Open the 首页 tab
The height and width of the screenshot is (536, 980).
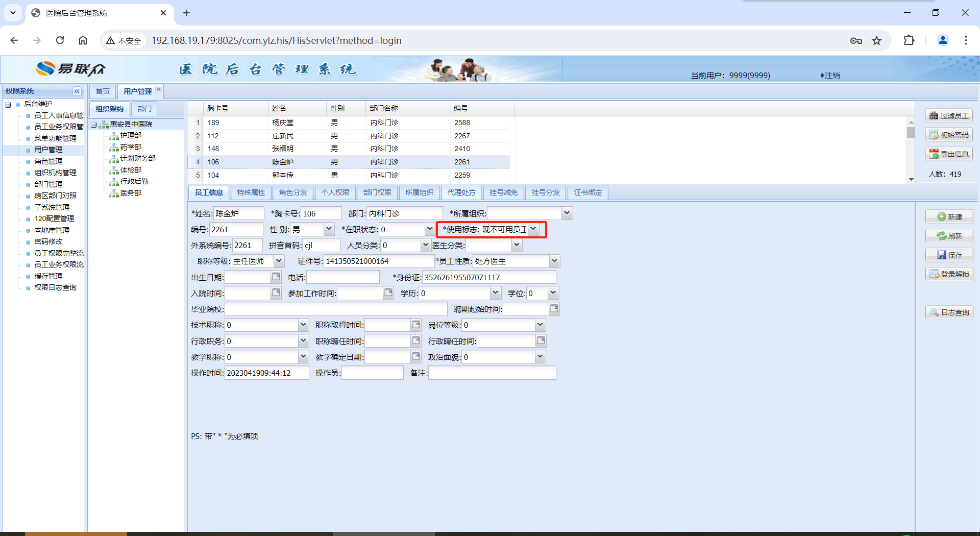(103, 91)
